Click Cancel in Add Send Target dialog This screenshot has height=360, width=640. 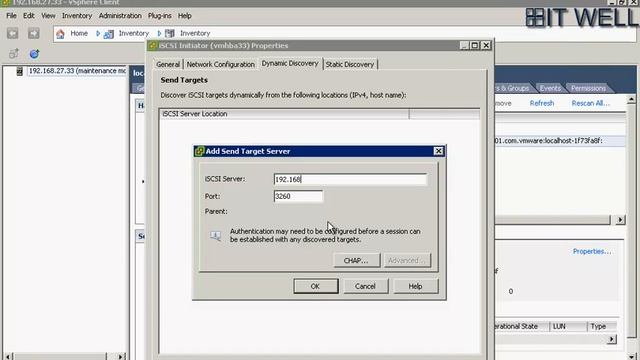pos(365,286)
